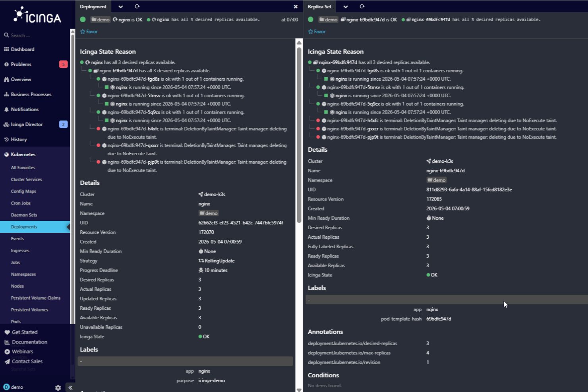Open the Dashboard menu item
The height and width of the screenshot is (392, 588).
click(22, 49)
